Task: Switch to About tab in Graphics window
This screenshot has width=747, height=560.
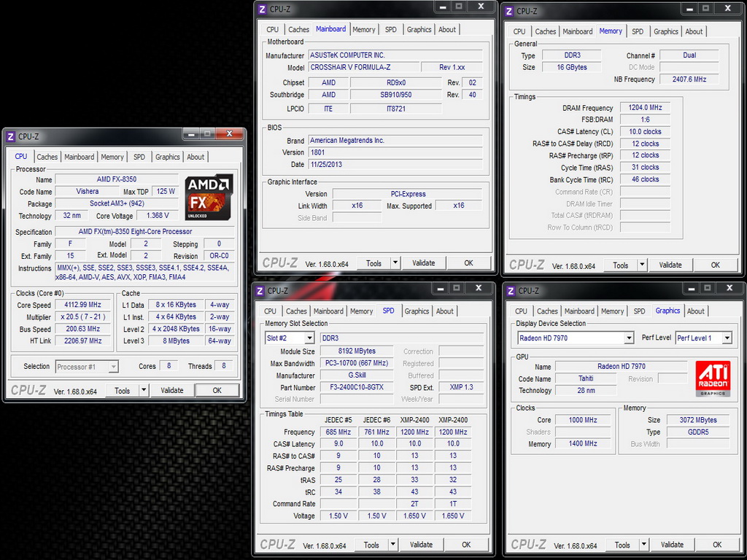Action: (695, 311)
